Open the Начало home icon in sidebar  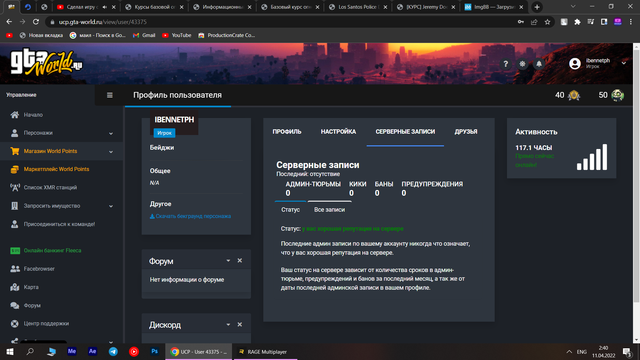(15, 115)
